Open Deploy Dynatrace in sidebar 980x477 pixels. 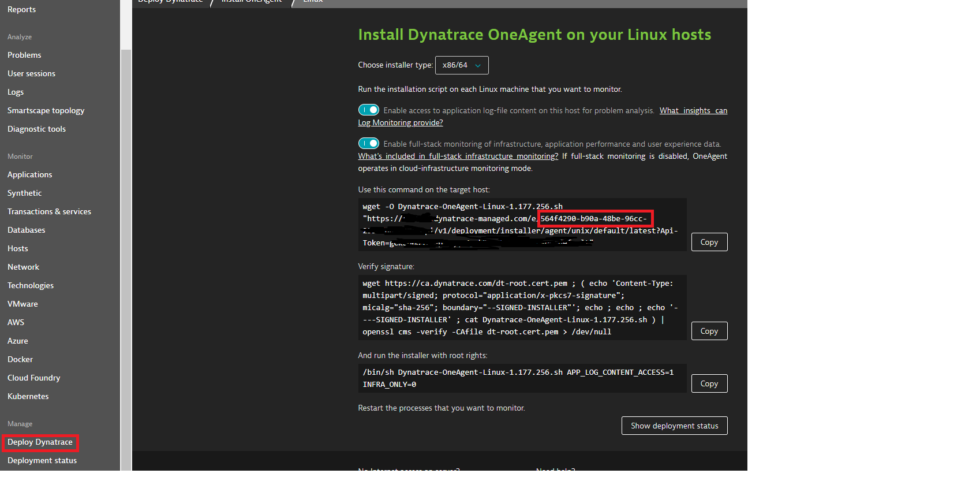(x=40, y=442)
